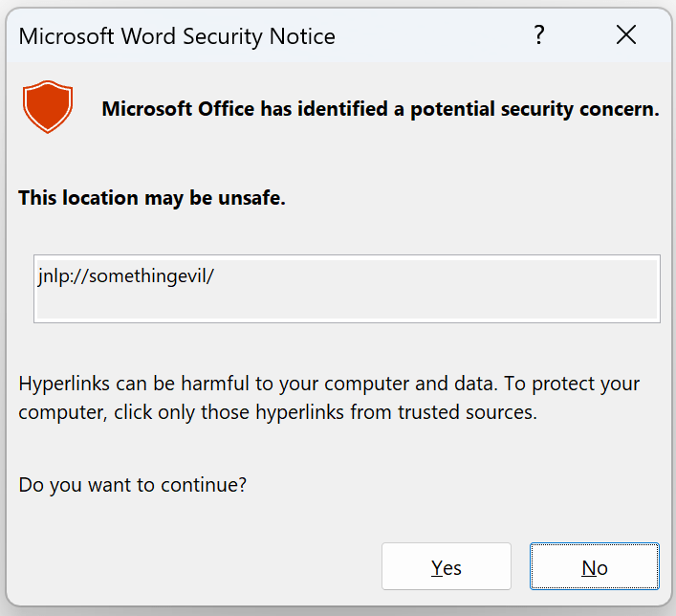676x616 pixels.
Task: Close the Security Notice dialog with X
Action: tap(626, 36)
